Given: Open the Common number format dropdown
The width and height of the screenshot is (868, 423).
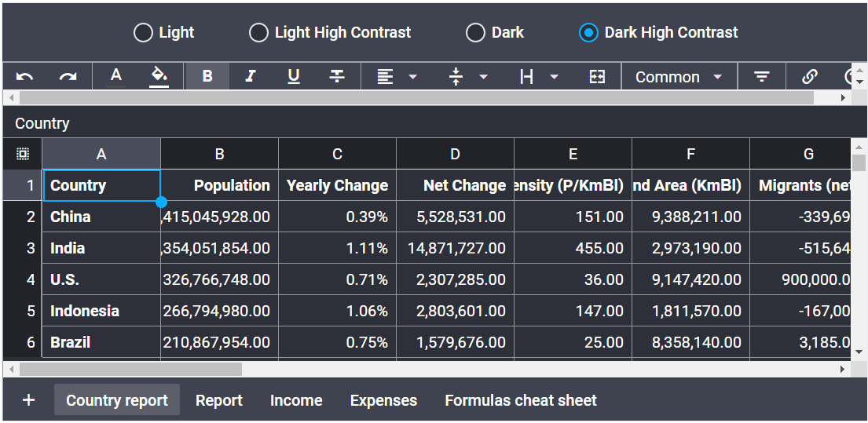Looking at the screenshot, I should (679, 76).
